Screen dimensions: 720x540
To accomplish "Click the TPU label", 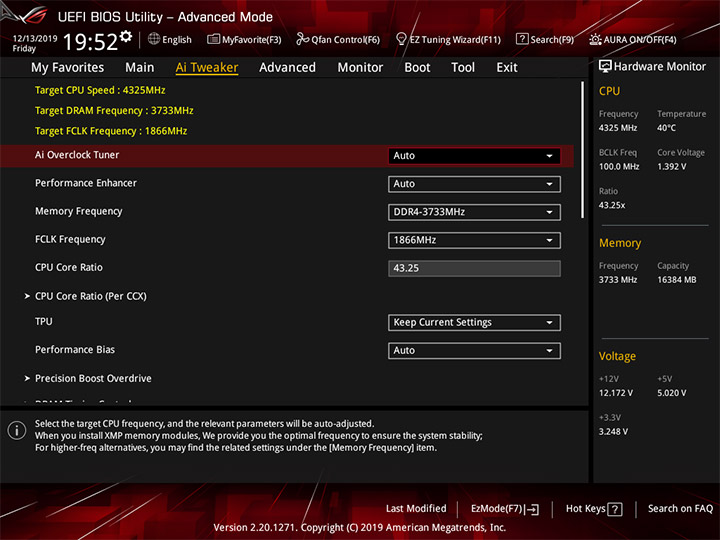I will [44, 321].
